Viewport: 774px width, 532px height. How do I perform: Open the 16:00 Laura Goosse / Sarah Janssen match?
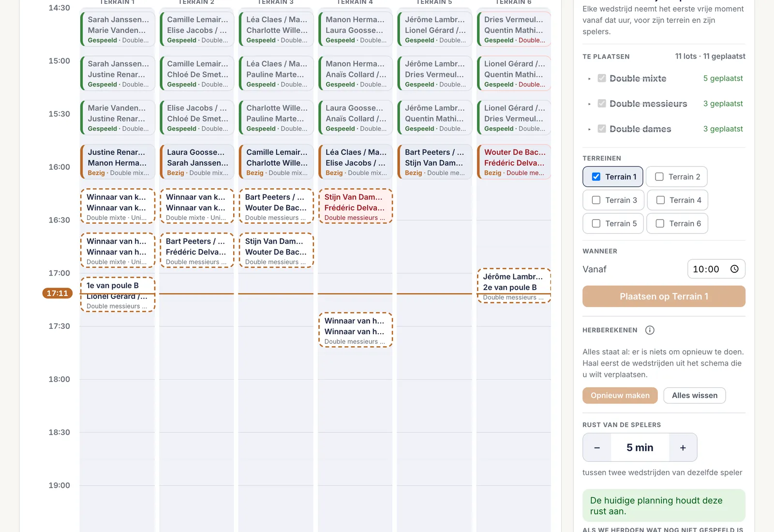(197, 162)
